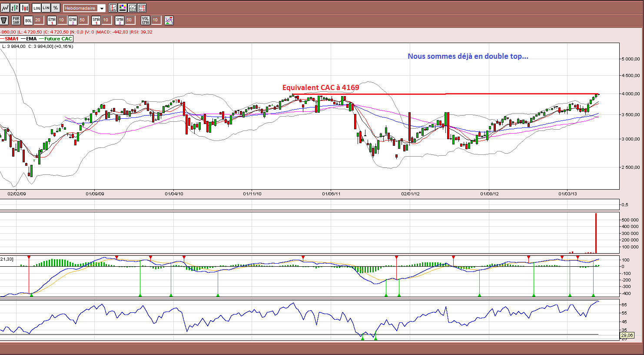Toggle the EMA 2 indicator

73,20
